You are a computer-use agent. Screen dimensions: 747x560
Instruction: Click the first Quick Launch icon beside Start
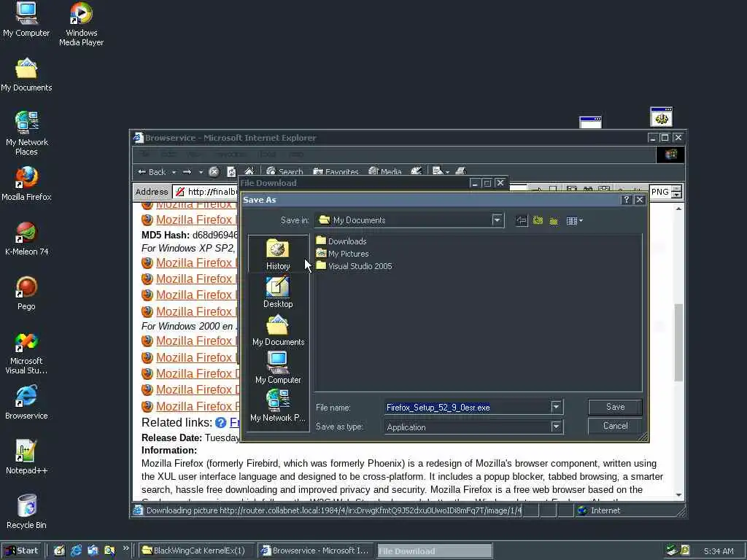coord(59,551)
